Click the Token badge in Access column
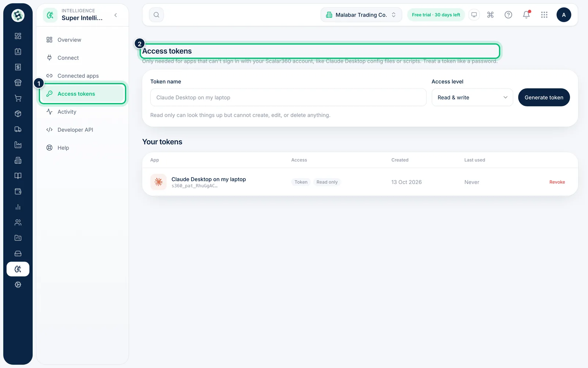This screenshot has width=588, height=368. point(301,182)
